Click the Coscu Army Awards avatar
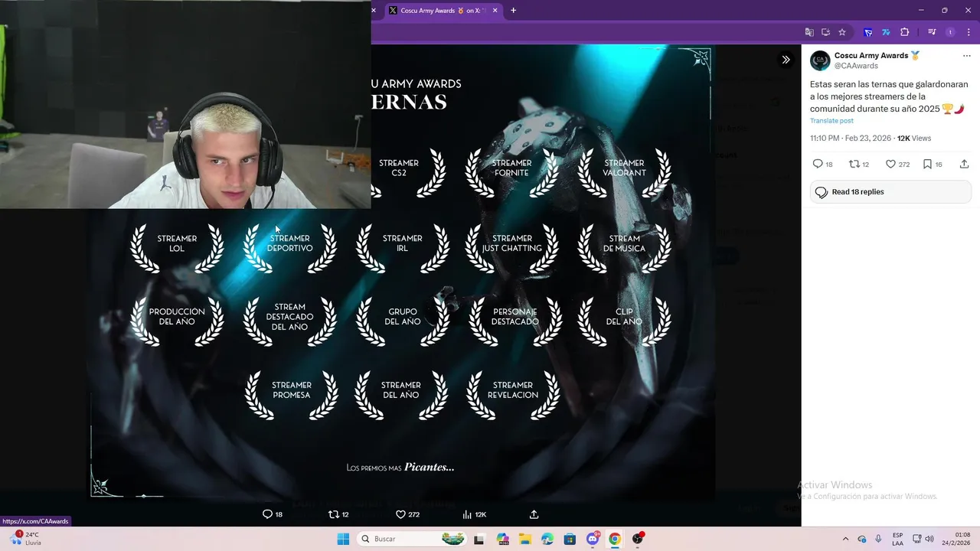Viewport: 980px width, 551px height. point(820,60)
